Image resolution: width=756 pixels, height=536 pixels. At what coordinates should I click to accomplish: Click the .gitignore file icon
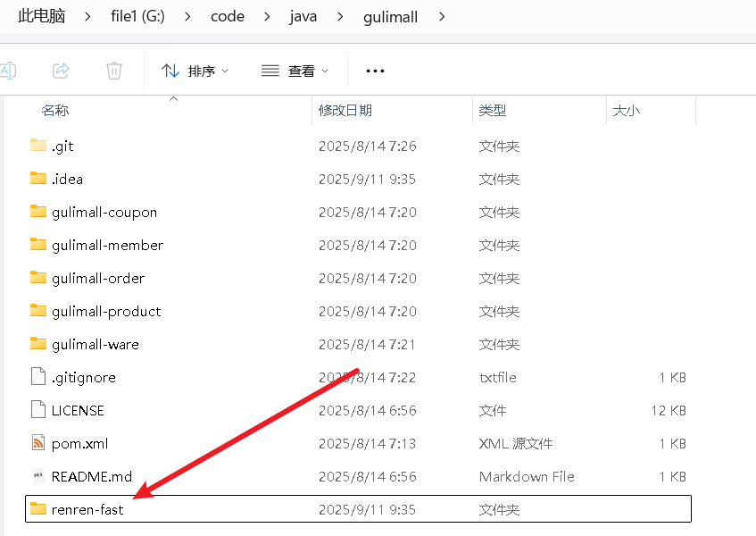coord(38,377)
